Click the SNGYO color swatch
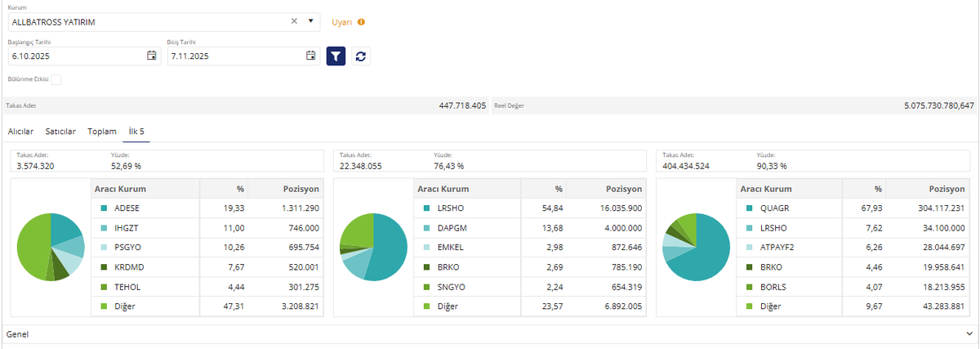 click(x=425, y=286)
